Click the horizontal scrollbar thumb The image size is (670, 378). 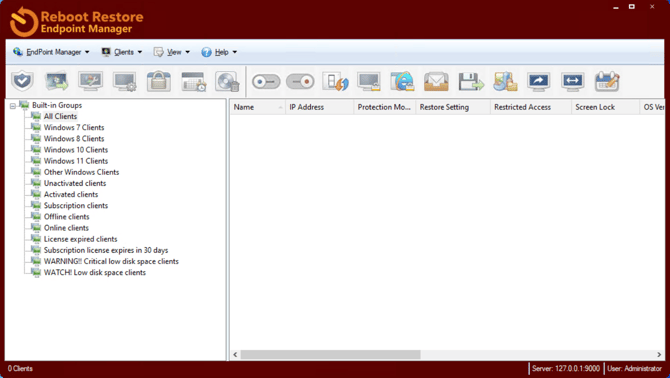[330, 355]
